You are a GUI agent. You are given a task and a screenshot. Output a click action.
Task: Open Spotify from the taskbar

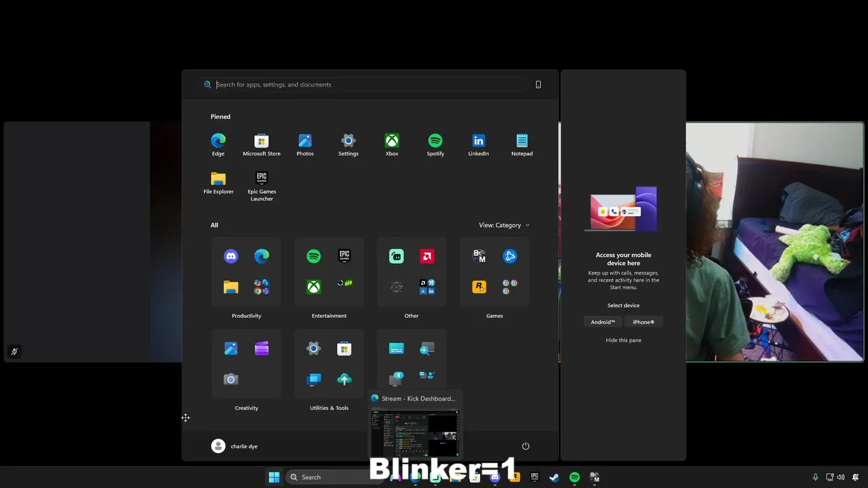pyautogui.click(x=574, y=477)
